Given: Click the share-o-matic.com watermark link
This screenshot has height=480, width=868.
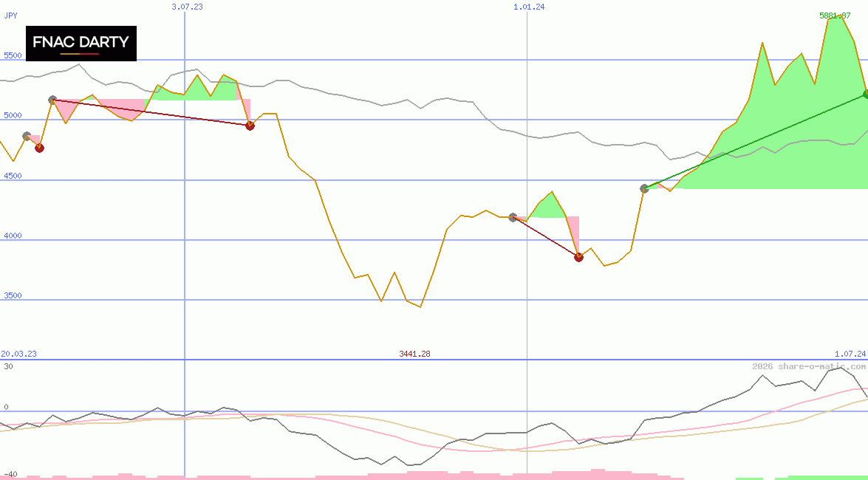Looking at the screenshot, I should tap(808, 366).
